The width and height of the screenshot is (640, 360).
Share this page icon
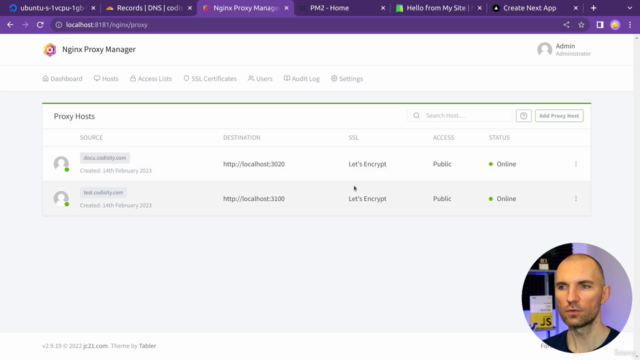567,25
